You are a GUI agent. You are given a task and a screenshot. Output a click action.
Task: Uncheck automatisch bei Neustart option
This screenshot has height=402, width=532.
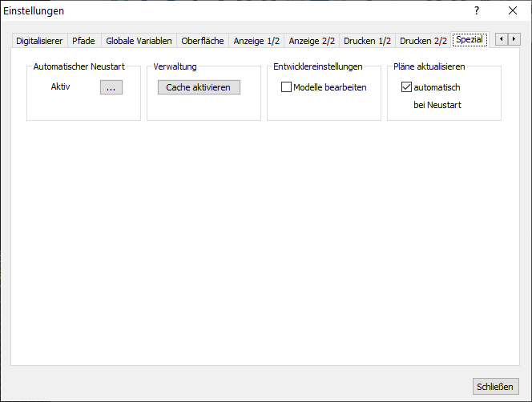407,87
